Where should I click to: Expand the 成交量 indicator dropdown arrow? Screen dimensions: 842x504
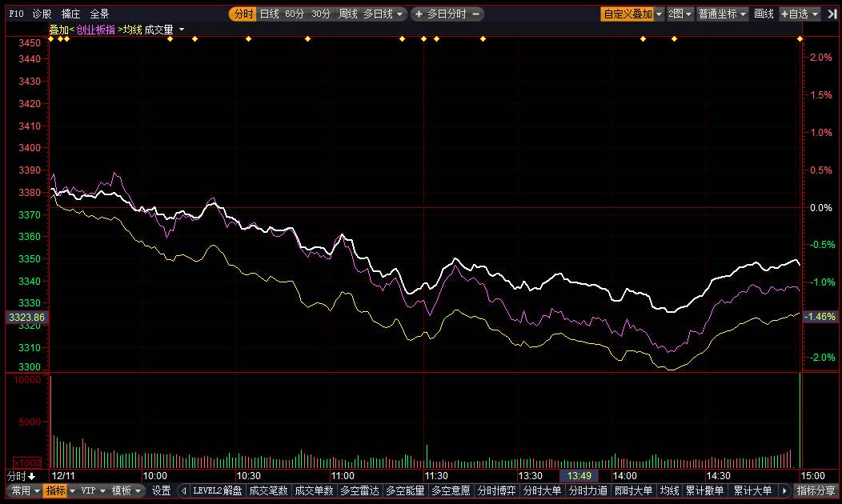(182, 30)
